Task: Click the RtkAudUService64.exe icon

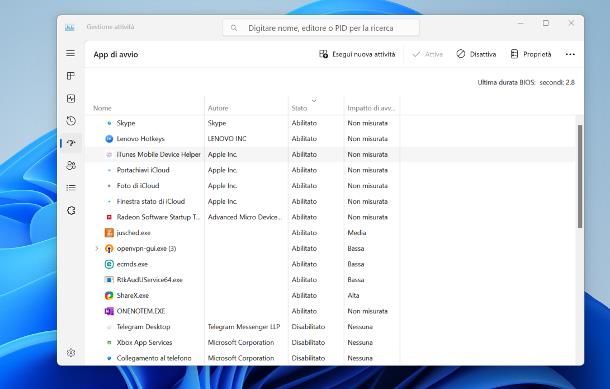Action: pos(109,280)
